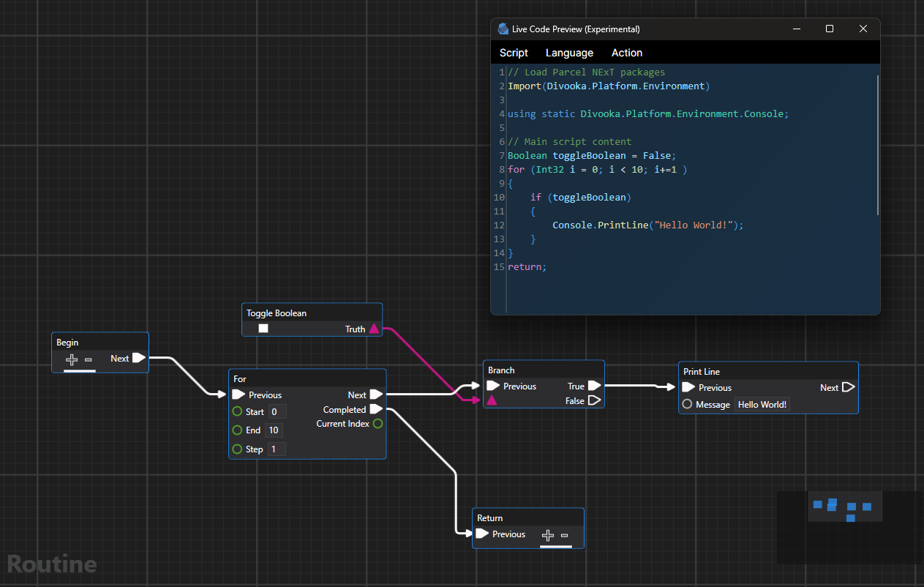Viewport: 924px width, 587px height.
Task: Select the Branch node title
Action: 502,370
